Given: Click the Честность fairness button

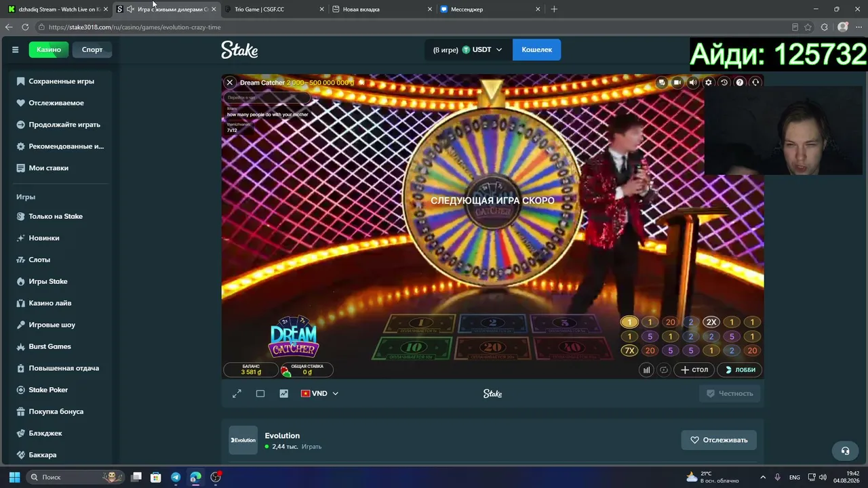Looking at the screenshot, I should 730,393.
